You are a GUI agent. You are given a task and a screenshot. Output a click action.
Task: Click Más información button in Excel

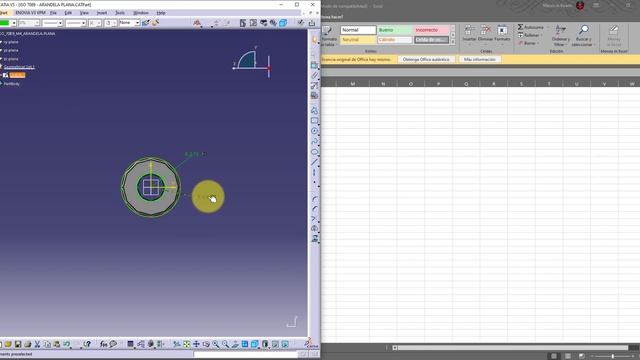[480, 60]
